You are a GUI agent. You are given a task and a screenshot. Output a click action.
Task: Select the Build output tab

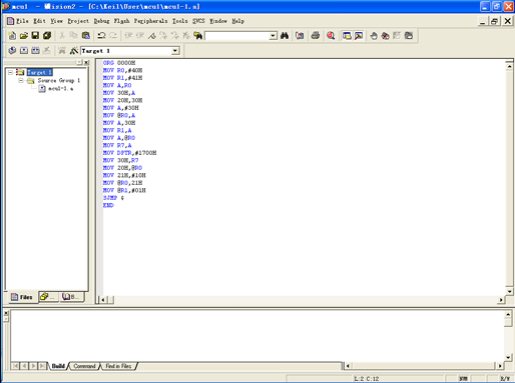[x=58, y=366]
